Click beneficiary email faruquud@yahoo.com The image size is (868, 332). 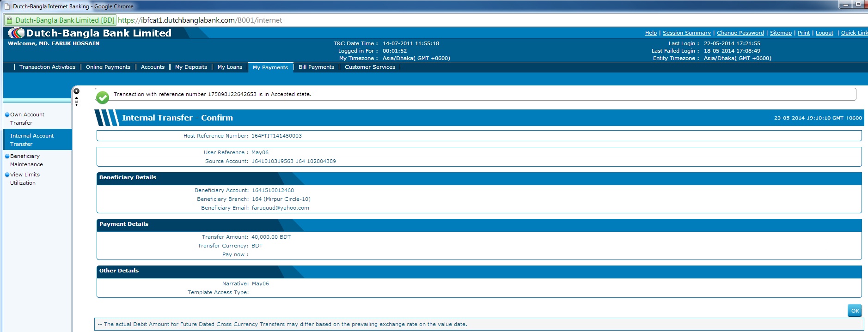click(280, 208)
